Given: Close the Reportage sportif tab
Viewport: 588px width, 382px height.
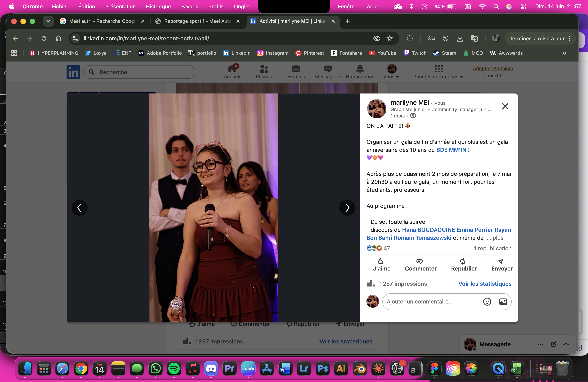Looking at the screenshot, I should click(x=238, y=21).
